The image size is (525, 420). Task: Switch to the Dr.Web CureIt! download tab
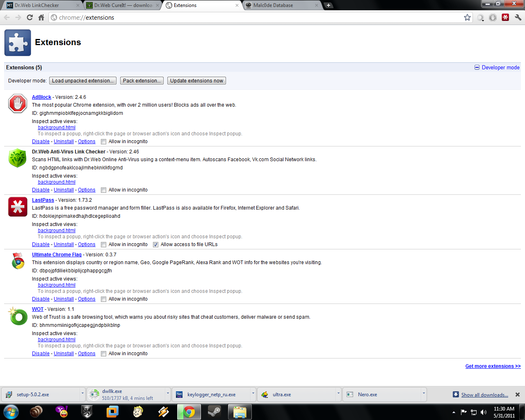coord(122,5)
